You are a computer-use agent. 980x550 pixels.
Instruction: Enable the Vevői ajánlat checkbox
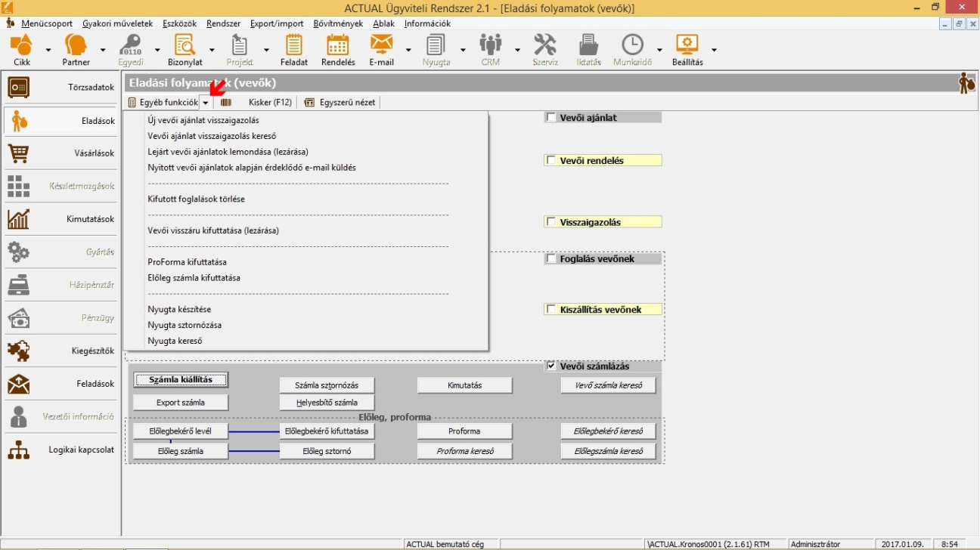[x=551, y=117]
